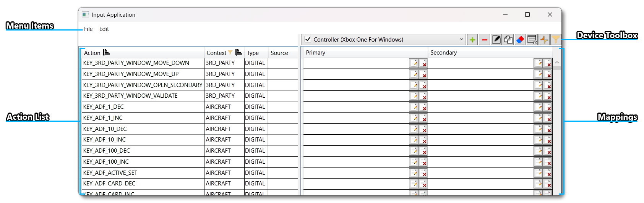Edit secondary mapping for KEY_3RD_PARTY_WINDOW_MOVE_DOWN
The height and width of the screenshot is (203, 644).
click(x=538, y=63)
